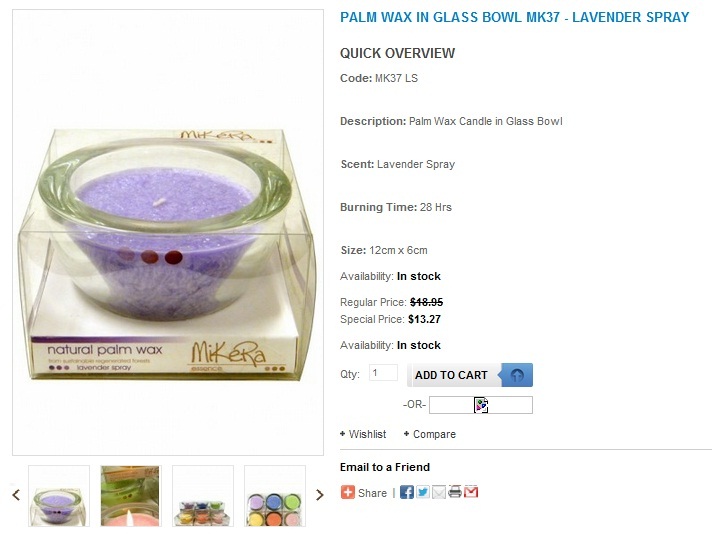Print the page with printer icon

coord(455,492)
